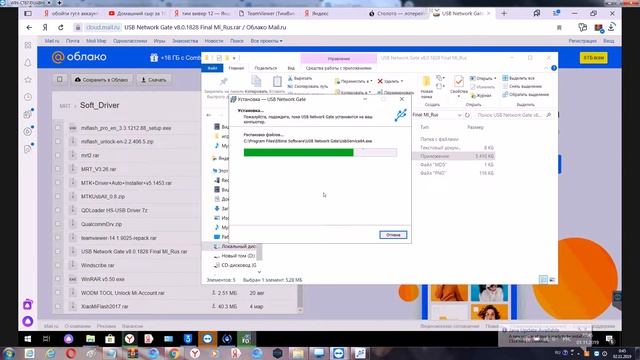Click the Explorer search field
Screen dimensions: 640x360
coord(513,115)
